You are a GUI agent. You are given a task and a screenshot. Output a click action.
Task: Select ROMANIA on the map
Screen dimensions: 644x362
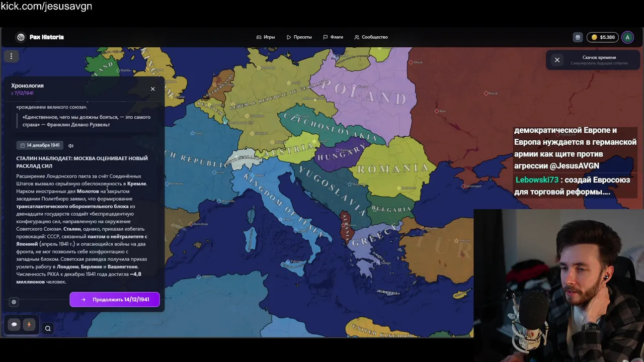click(394, 168)
